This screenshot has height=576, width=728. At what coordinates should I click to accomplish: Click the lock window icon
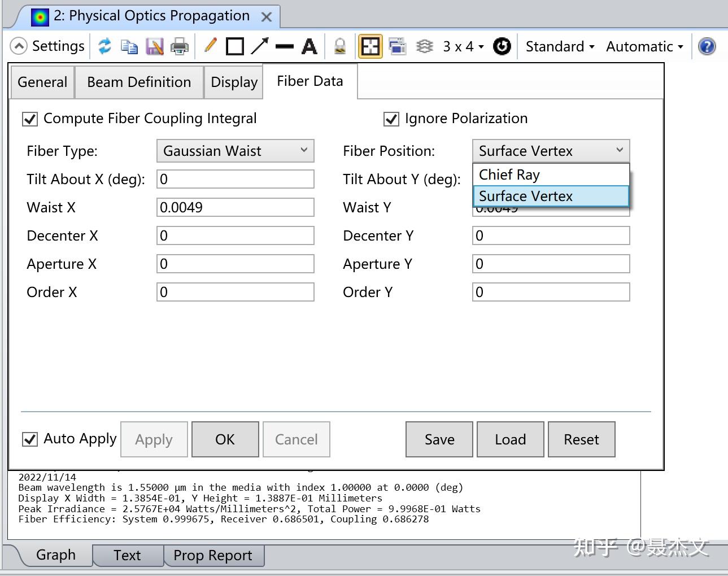(340, 46)
